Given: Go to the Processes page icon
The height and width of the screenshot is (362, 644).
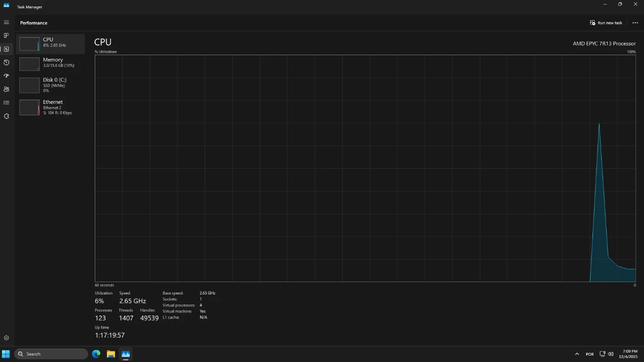Looking at the screenshot, I should point(6,35).
